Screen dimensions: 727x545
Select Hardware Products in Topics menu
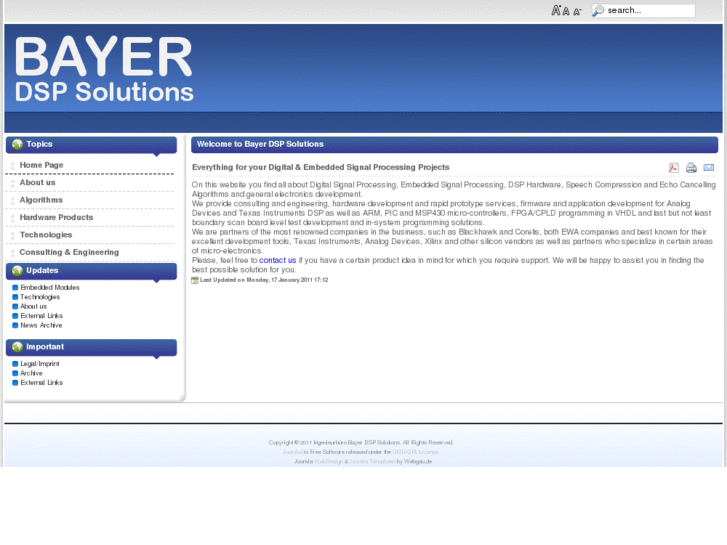point(56,218)
